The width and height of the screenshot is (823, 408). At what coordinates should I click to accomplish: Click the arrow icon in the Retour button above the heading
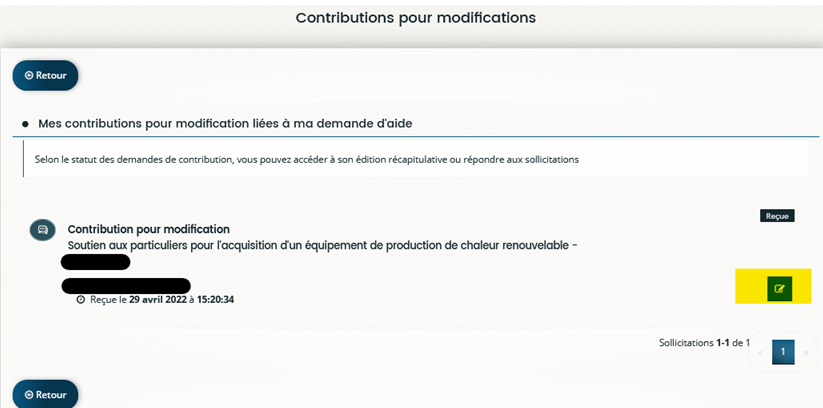tap(29, 76)
